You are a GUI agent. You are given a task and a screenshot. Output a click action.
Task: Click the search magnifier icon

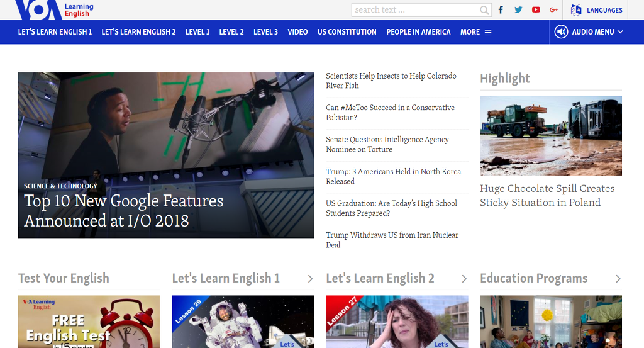[484, 10]
